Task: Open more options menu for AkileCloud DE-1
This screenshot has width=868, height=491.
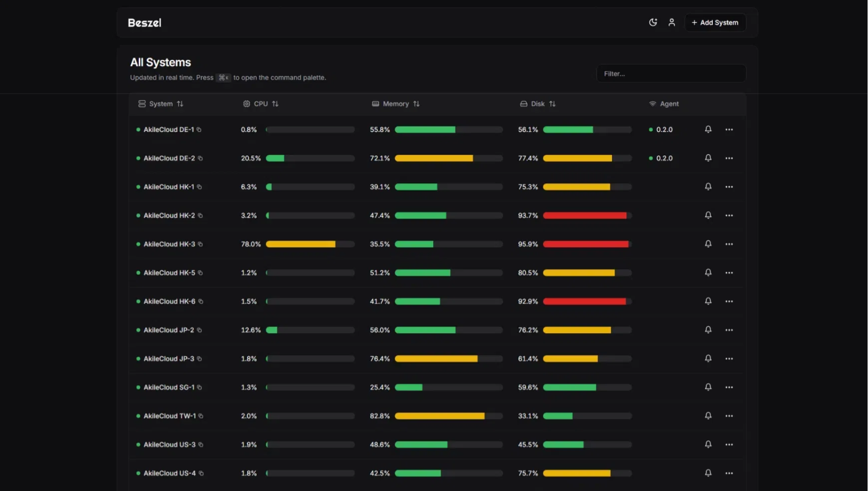Action: coord(729,130)
